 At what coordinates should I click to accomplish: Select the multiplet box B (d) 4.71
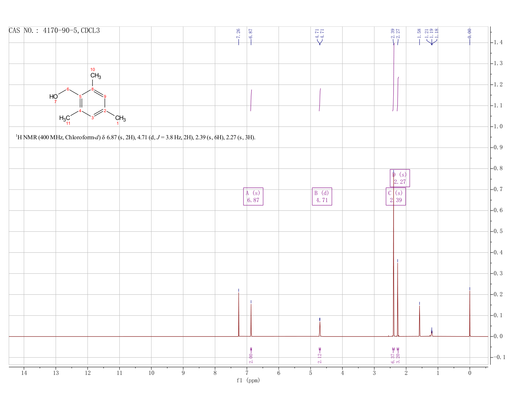(x=322, y=197)
